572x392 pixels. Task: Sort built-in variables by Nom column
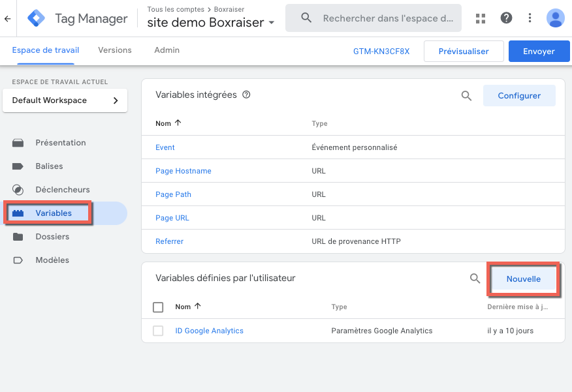[x=168, y=123]
